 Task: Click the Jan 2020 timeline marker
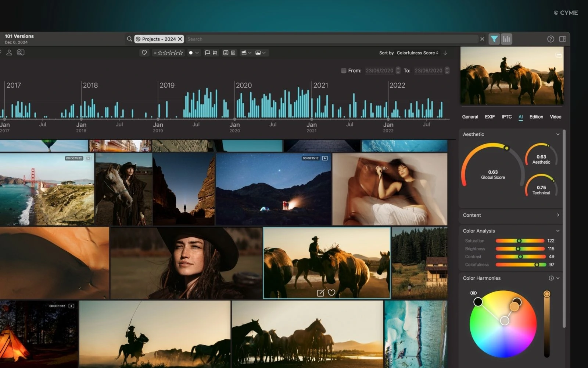click(x=234, y=119)
